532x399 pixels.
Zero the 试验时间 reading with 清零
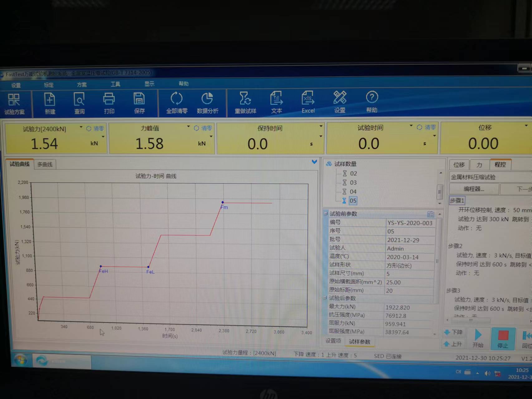coord(426,127)
